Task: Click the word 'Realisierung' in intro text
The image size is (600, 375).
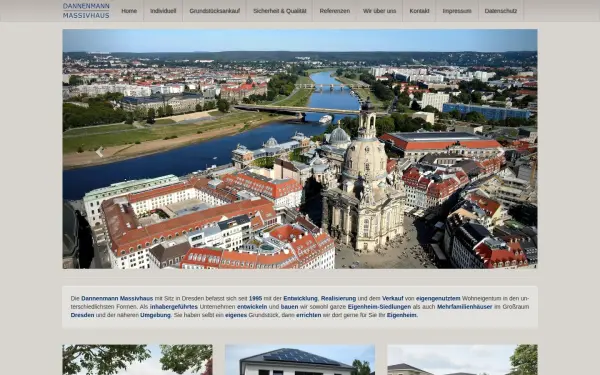Action: point(338,298)
